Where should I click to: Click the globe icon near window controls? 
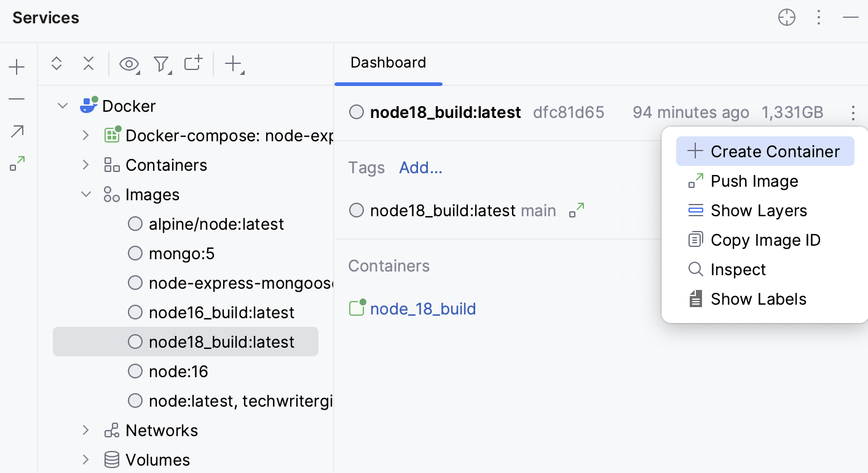click(787, 17)
